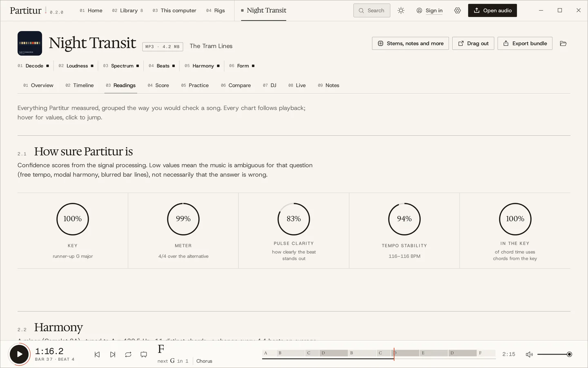Click the Harmony section heading

(x=58, y=328)
